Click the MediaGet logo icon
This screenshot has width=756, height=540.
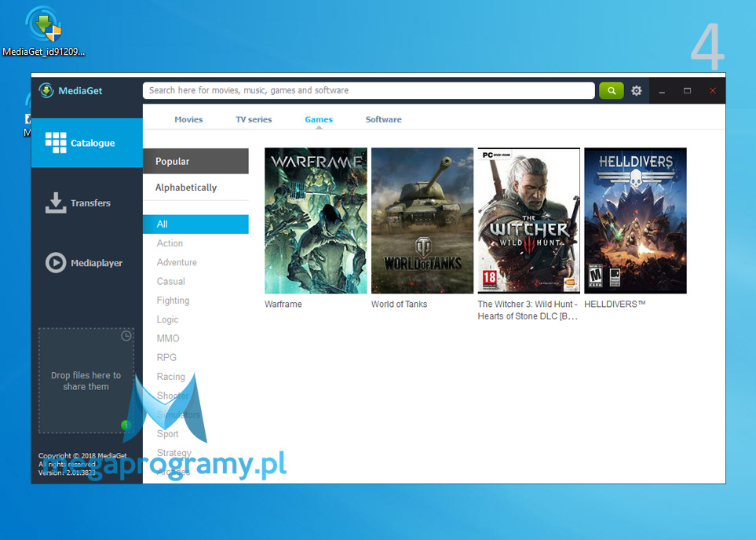click(46, 90)
